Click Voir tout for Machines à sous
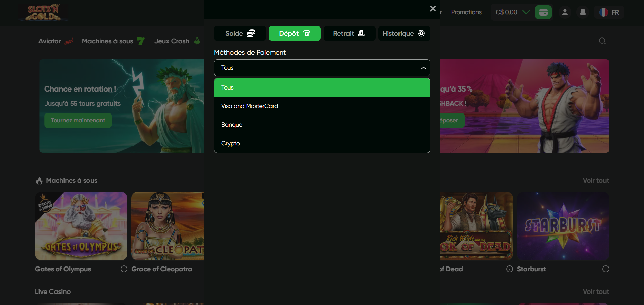Viewport: 644px width, 305px height. pos(596,181)
